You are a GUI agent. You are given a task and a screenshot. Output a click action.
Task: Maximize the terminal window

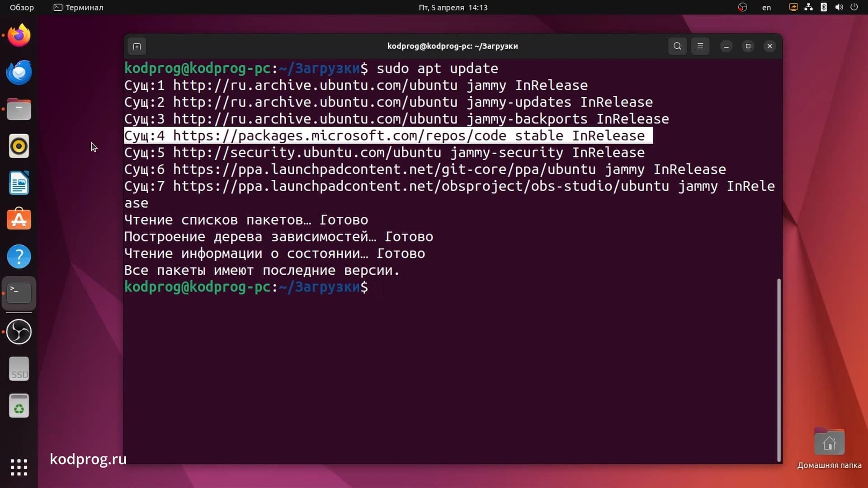pyautogui.click(x=748, y=46)
